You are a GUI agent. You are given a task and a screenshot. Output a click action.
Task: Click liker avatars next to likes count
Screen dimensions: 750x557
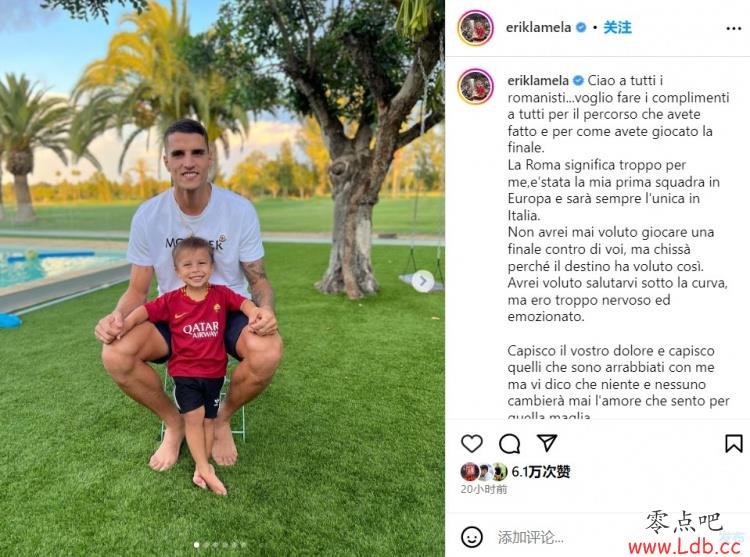pos(484,472)
